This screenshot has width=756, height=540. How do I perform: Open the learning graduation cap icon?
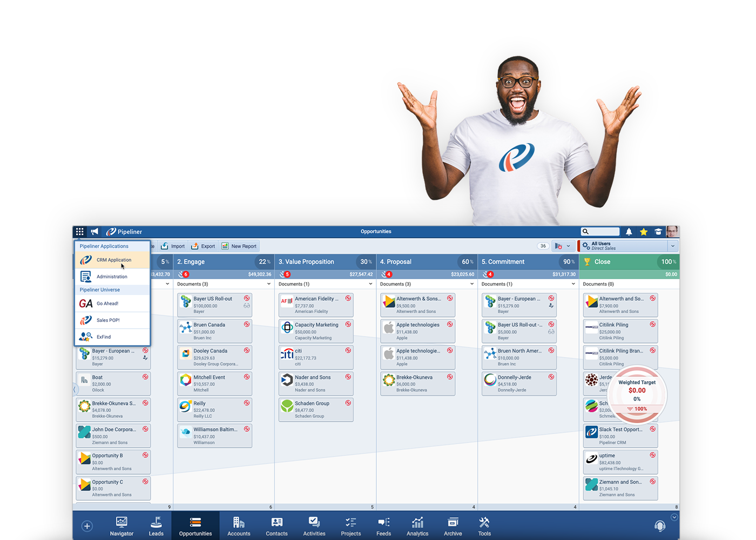coord(658,231)
